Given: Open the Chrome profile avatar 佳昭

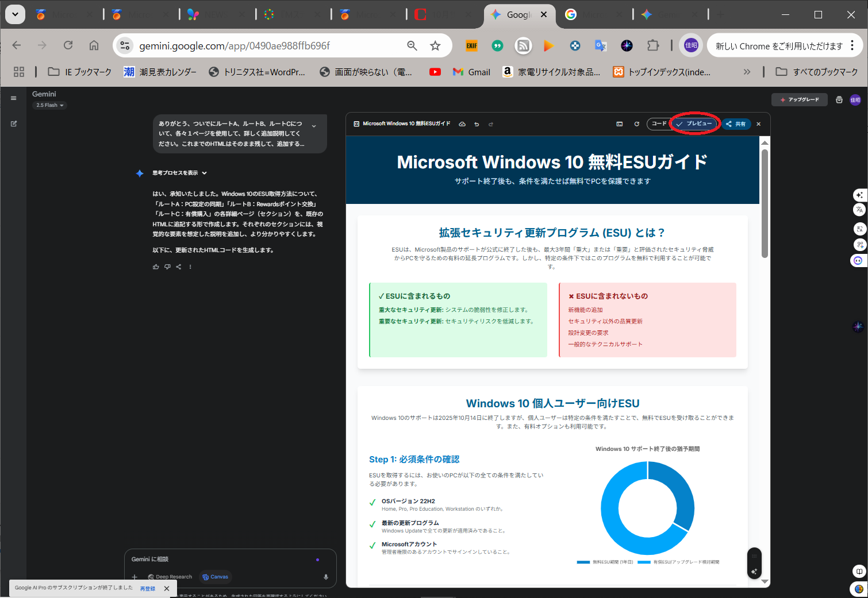Looking at the screenshot, I should tap(691, 45).
